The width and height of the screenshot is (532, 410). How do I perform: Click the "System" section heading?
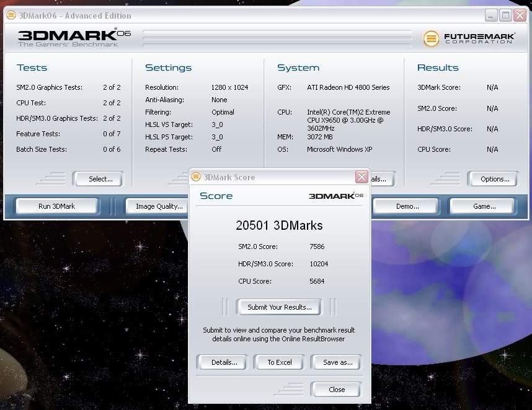pyautogui.click(x=298, y=68)
